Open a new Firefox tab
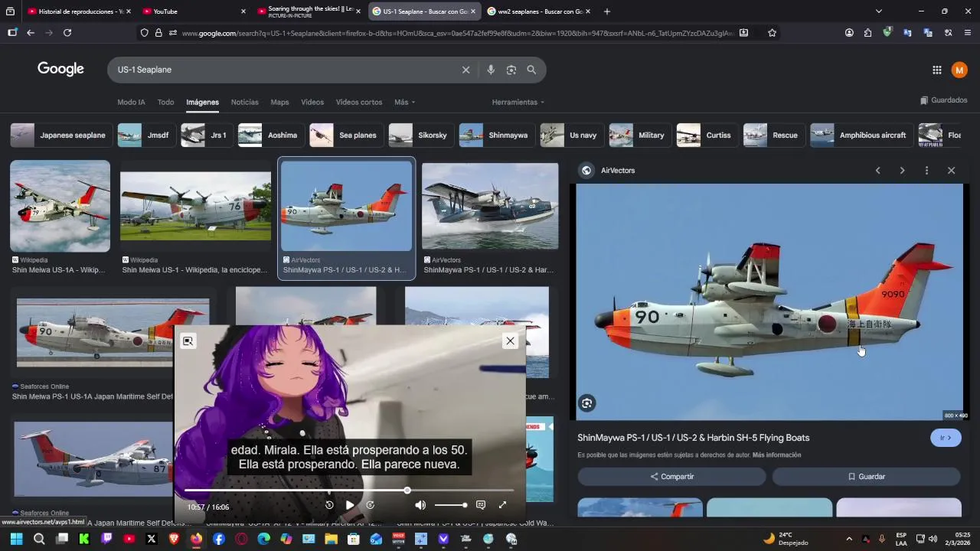Viewport: 980px width, 551px height. point(607,11)
